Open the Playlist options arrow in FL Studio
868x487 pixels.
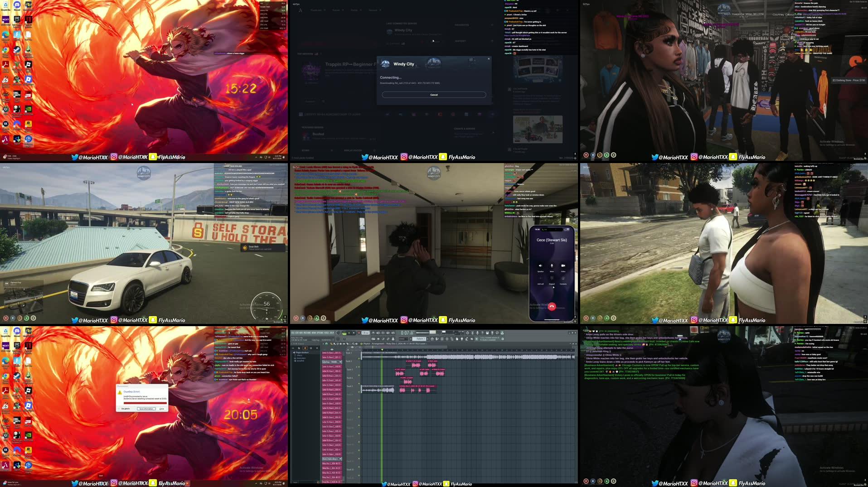[x=323, y=343]
